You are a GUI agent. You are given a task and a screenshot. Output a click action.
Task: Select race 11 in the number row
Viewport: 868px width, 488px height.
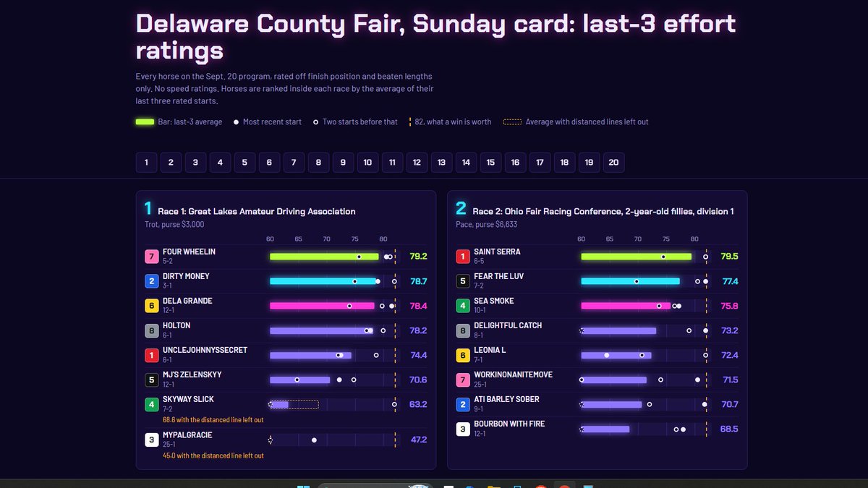392,163
